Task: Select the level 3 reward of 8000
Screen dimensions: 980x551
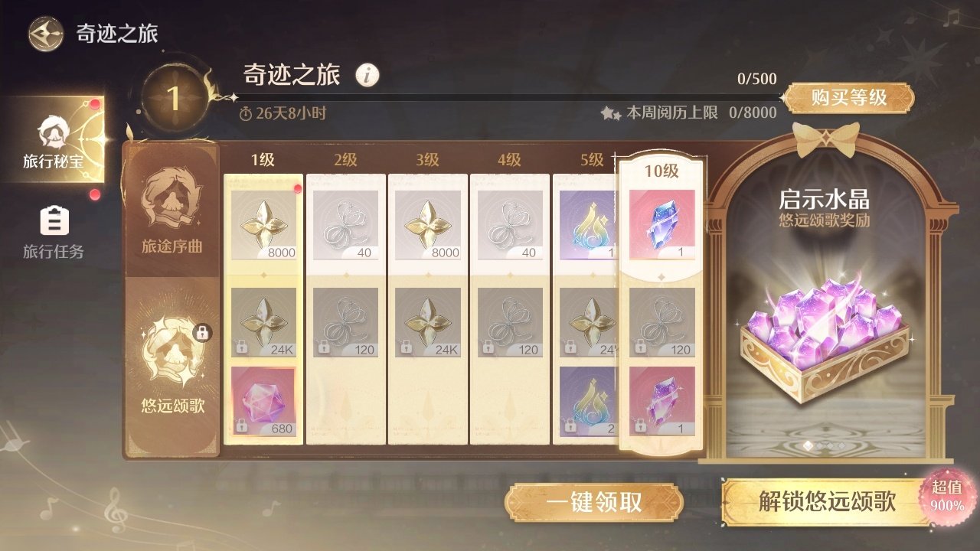Action: [x=427, y=225]
